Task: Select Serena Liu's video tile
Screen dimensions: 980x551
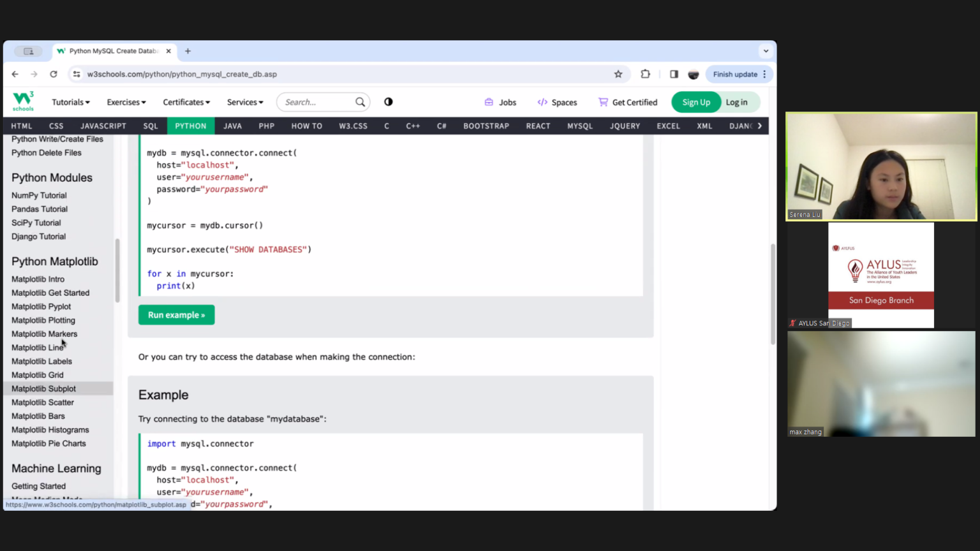Action: pos(881,166)
